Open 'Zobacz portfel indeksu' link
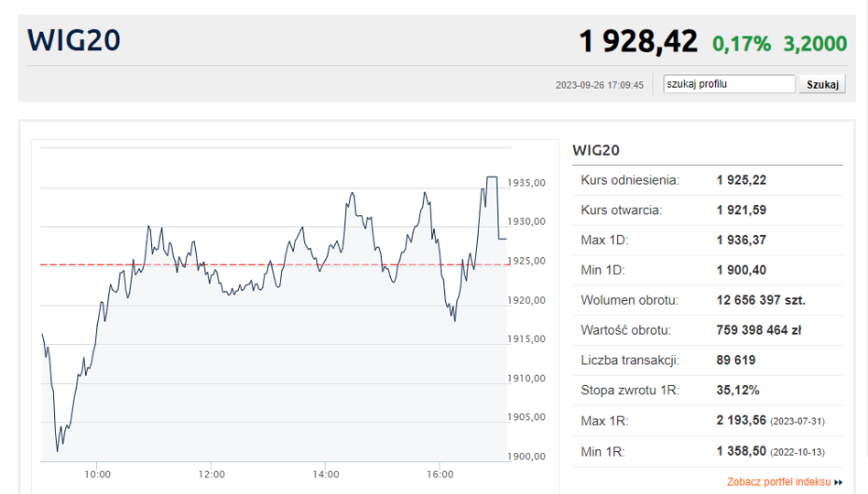Viewport: 868px width, 494px height. (x=778, y=482)
